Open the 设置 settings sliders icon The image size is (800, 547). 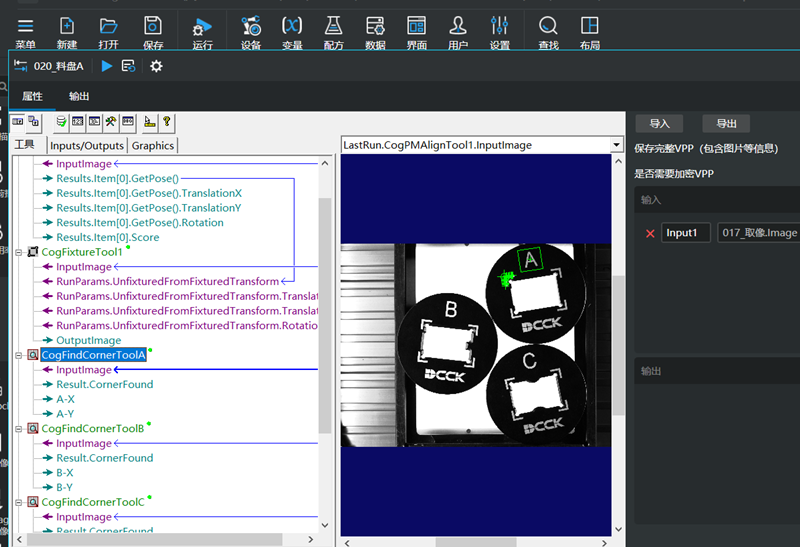499,32
